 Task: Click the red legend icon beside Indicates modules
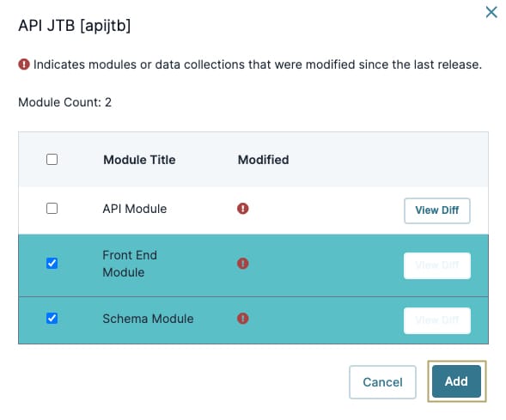tap(24, 64)
